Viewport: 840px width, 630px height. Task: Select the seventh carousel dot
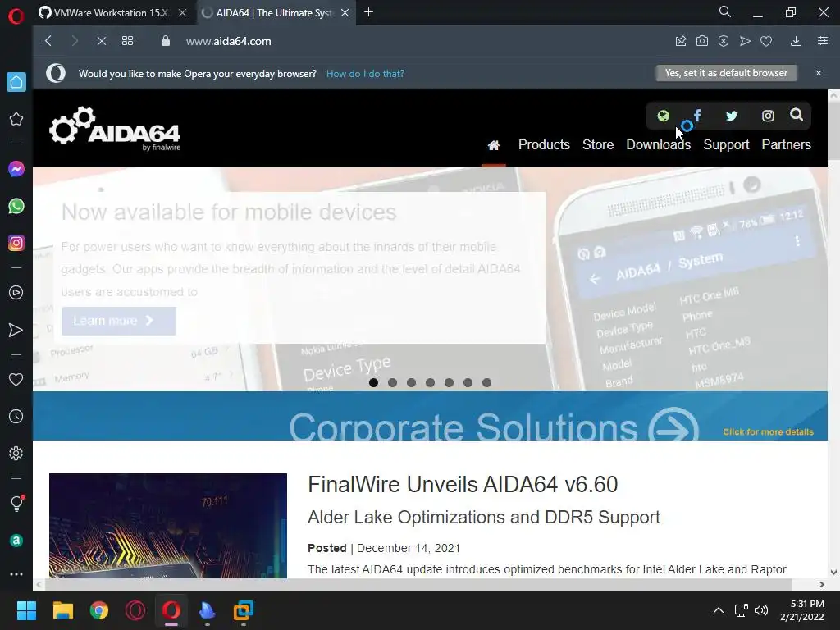click(486, 382)
